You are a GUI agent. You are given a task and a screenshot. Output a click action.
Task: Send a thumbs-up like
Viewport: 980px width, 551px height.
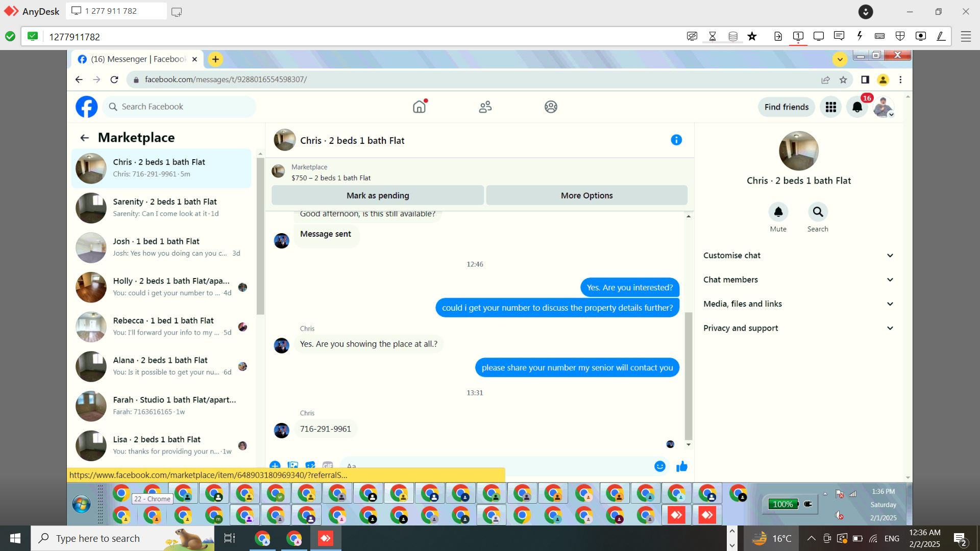pos(682,466)
